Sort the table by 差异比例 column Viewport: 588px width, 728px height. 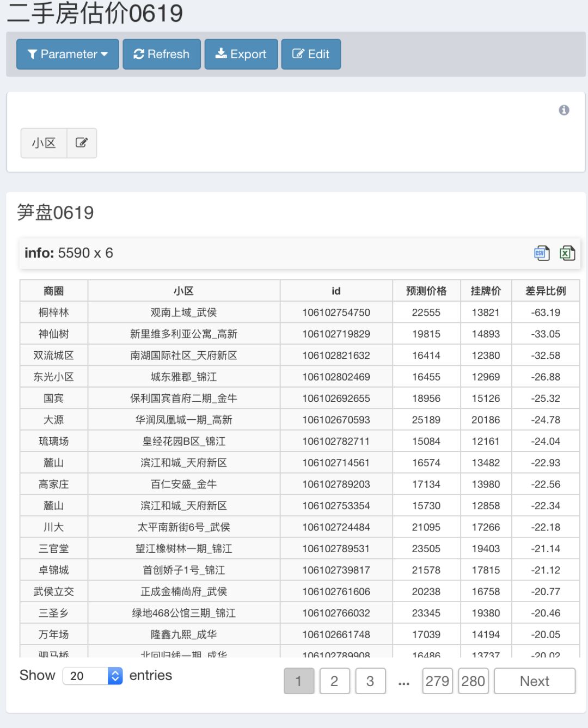pos(544,290)
